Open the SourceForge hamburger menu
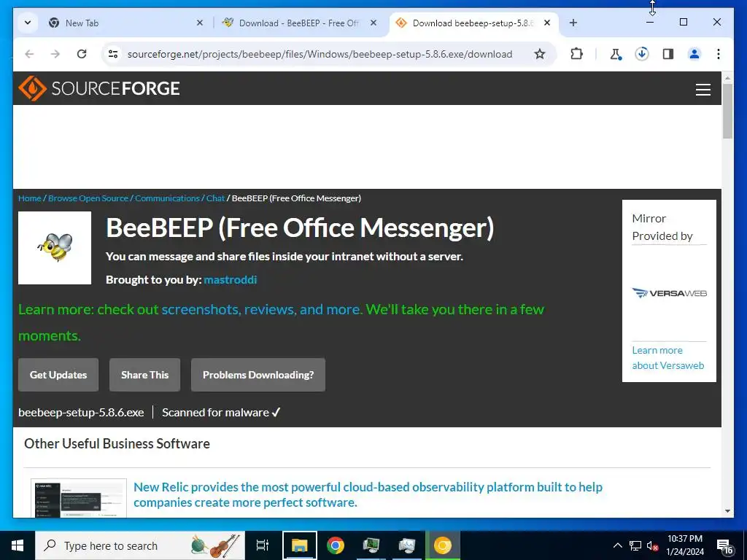The image size is (747, 560). click(x=703, y=89)
